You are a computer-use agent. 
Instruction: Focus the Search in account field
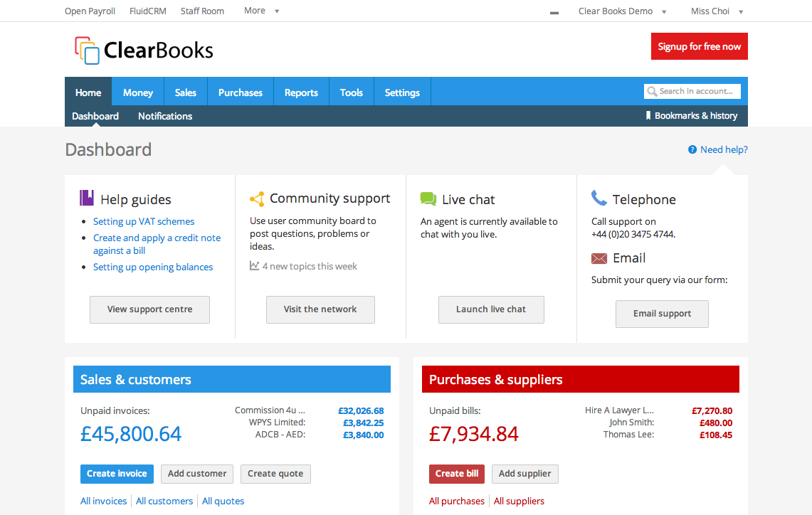coord(692,91)
